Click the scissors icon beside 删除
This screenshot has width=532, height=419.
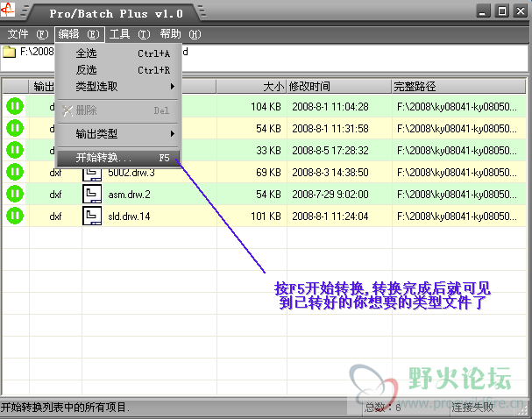(x=67, y=110)
